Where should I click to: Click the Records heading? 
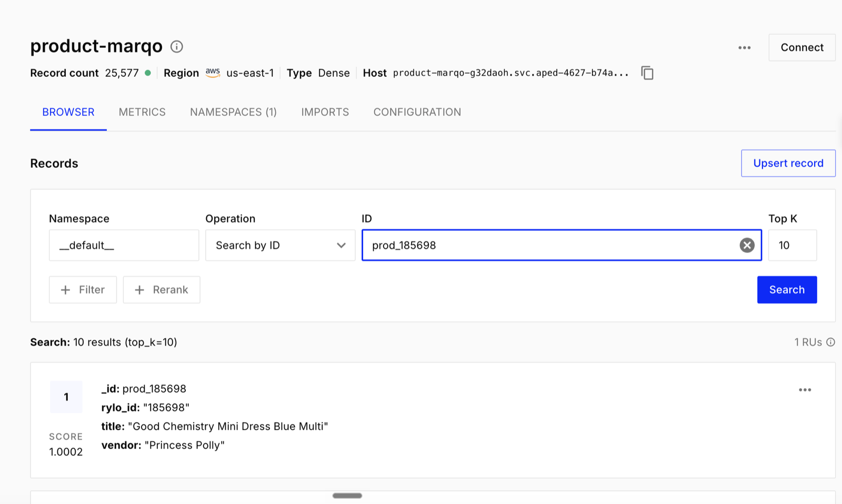pos(54,164)
